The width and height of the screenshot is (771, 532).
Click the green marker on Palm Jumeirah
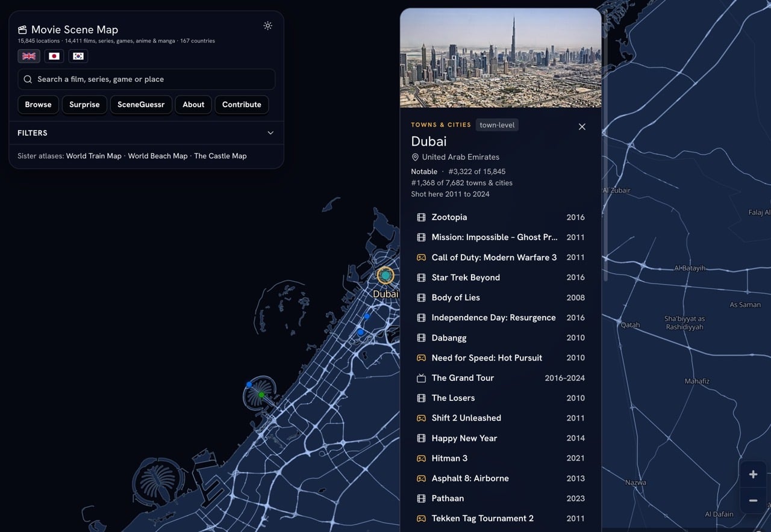point(261,395)
